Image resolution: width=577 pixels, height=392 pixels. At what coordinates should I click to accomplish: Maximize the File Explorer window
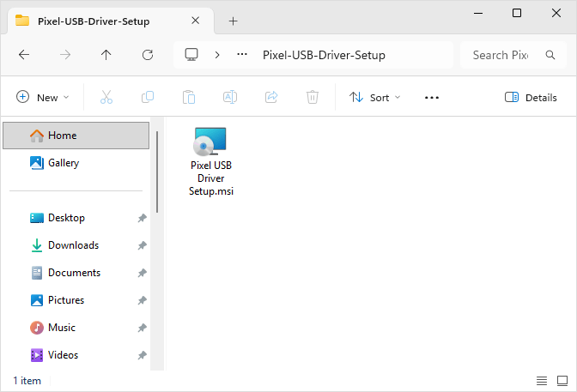pos(517,13)
